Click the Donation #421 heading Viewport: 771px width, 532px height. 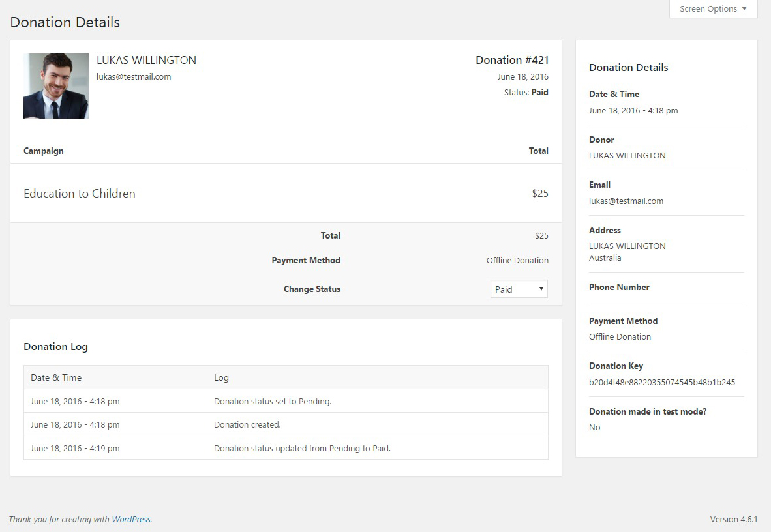511,60
